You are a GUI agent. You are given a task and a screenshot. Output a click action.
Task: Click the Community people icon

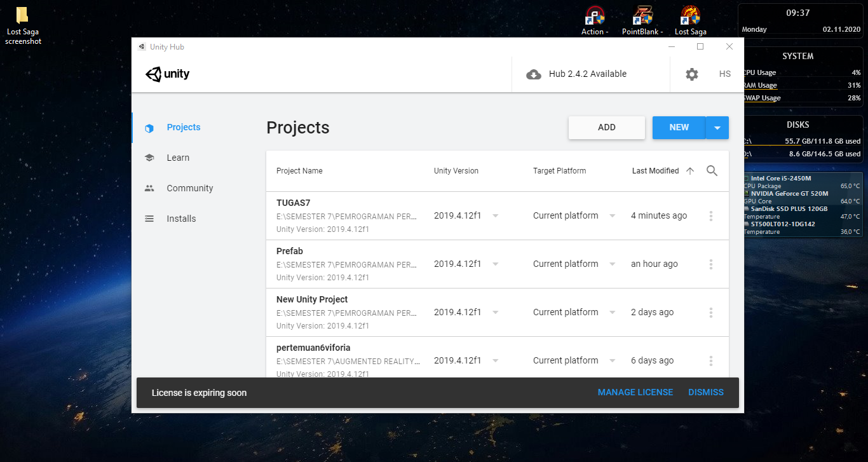tap(149, 188)
